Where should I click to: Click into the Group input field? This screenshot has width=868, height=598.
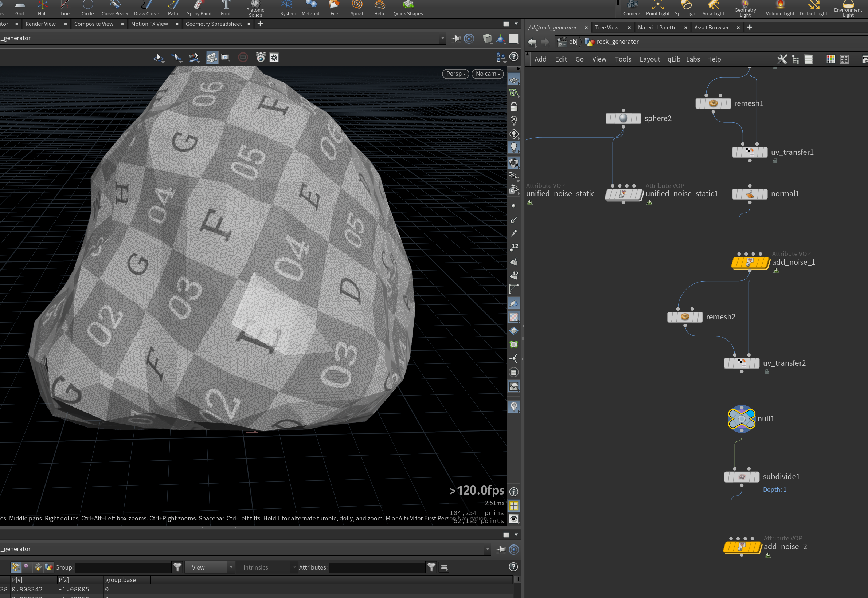[x=123, y=567]
